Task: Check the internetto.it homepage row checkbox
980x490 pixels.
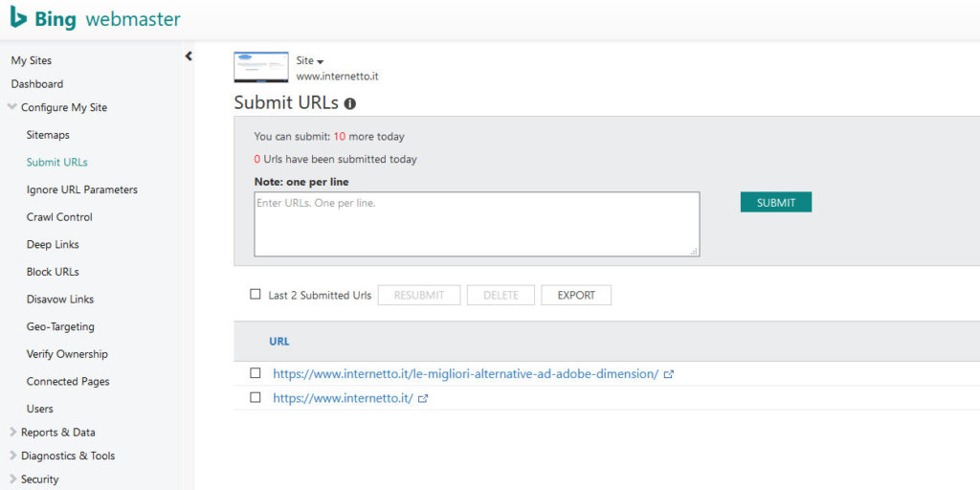Action: pos(255,397)
